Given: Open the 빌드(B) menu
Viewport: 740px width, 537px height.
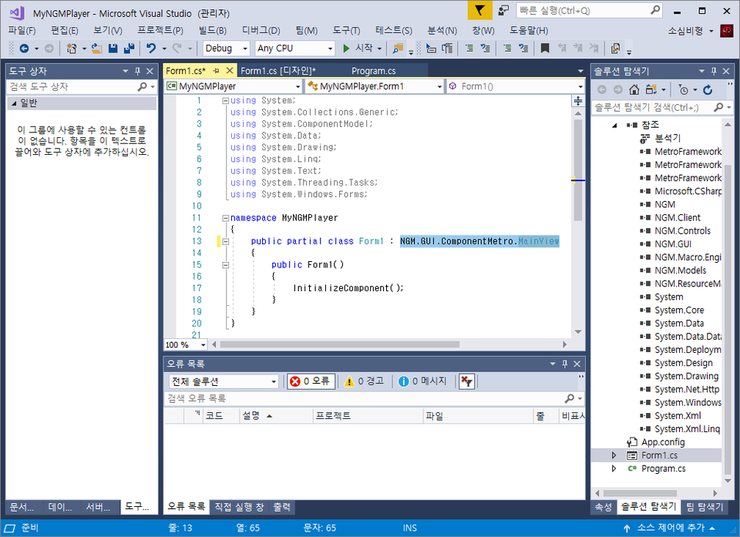Looking at the screenshot, I should (212, 31).
